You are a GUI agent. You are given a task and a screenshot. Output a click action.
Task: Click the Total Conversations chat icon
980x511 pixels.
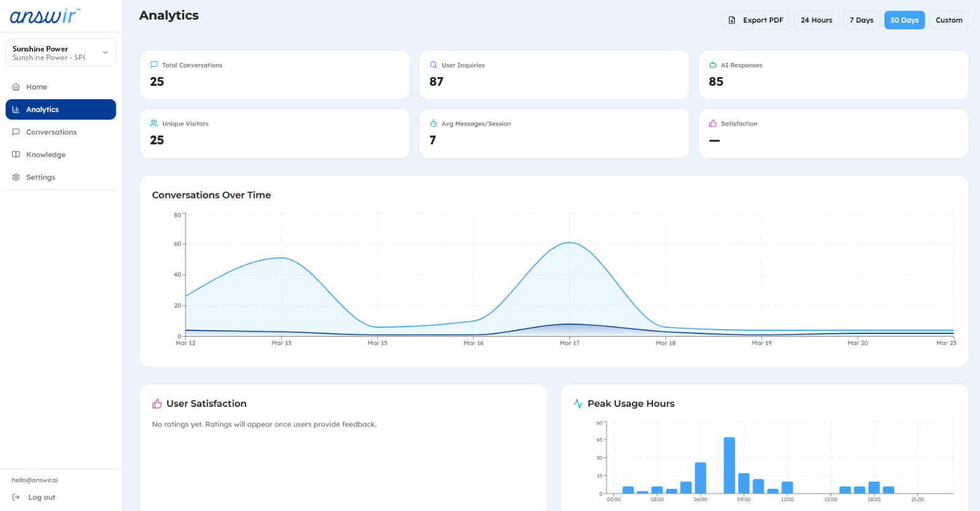pos(154,65)
